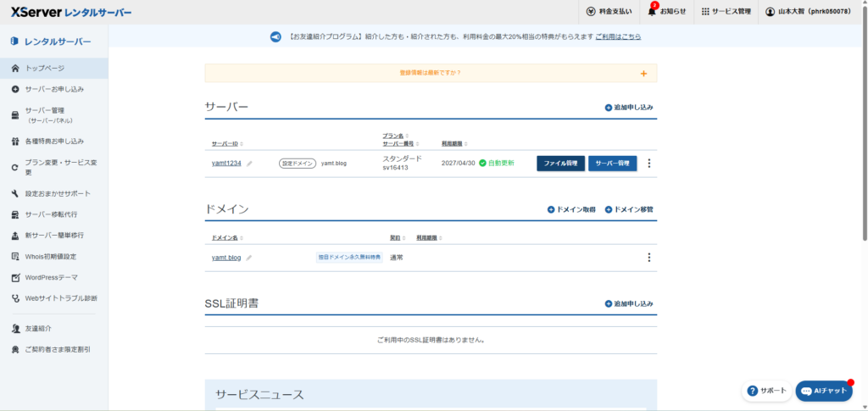
Task: Open three-dot menu for yamt.blog domain
Action: click(x=649, y=258)
